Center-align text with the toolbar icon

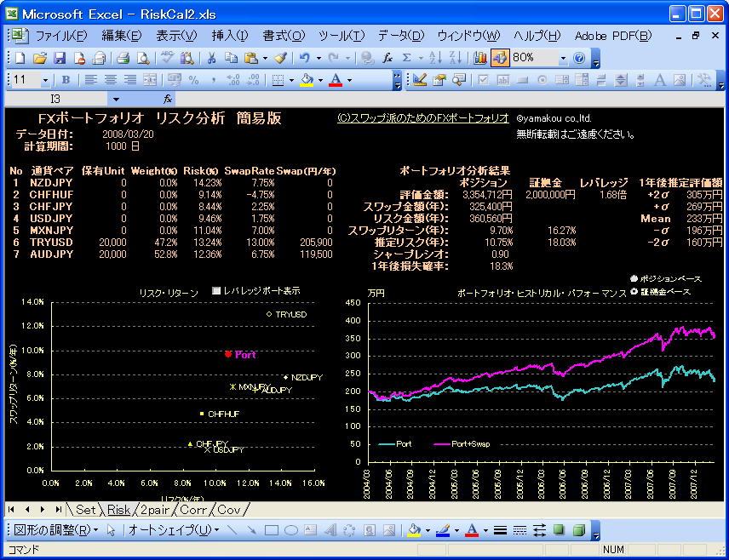[x=110, y=80]
